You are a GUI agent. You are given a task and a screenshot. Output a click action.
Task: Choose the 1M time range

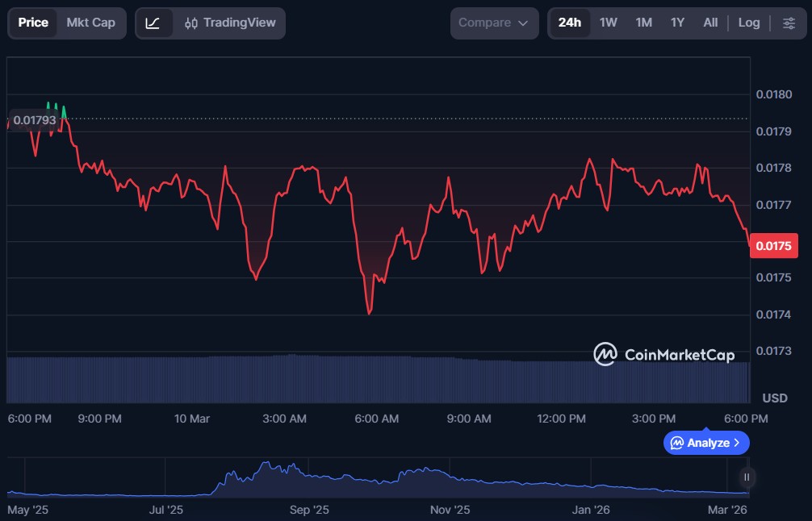click(x=643, y=23)
